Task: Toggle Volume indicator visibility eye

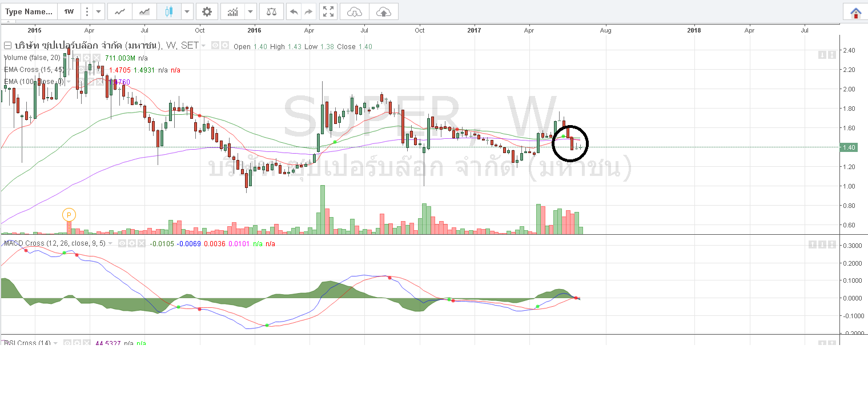Action: point(77,58)
